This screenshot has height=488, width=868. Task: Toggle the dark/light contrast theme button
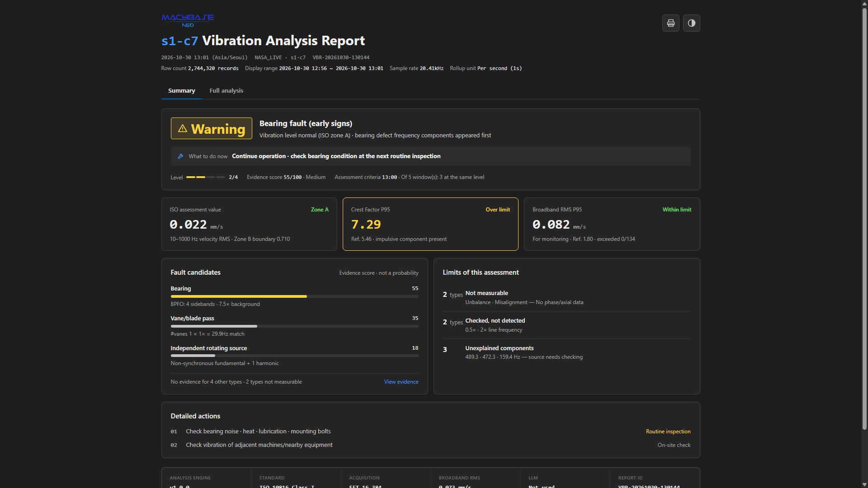coord(692,23)
